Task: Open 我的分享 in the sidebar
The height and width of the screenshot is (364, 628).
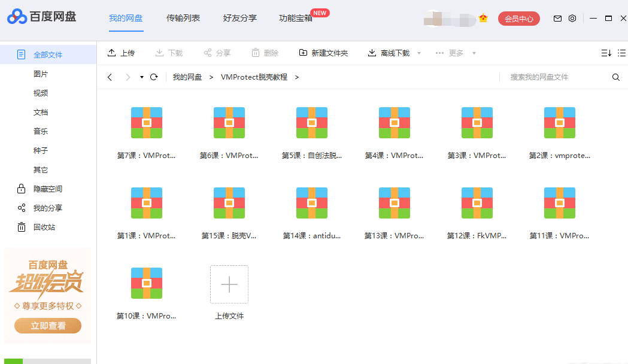Action: point(40,208)
